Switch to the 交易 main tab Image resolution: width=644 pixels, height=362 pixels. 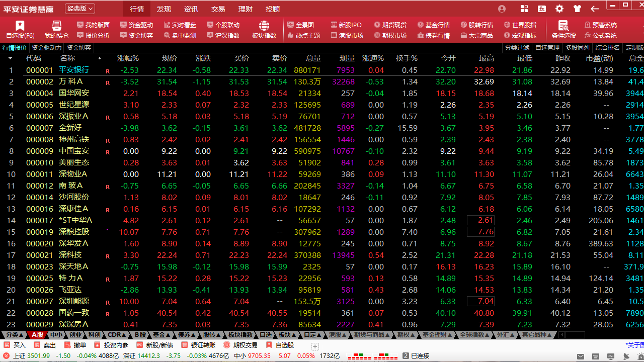[x=218, y=9]
